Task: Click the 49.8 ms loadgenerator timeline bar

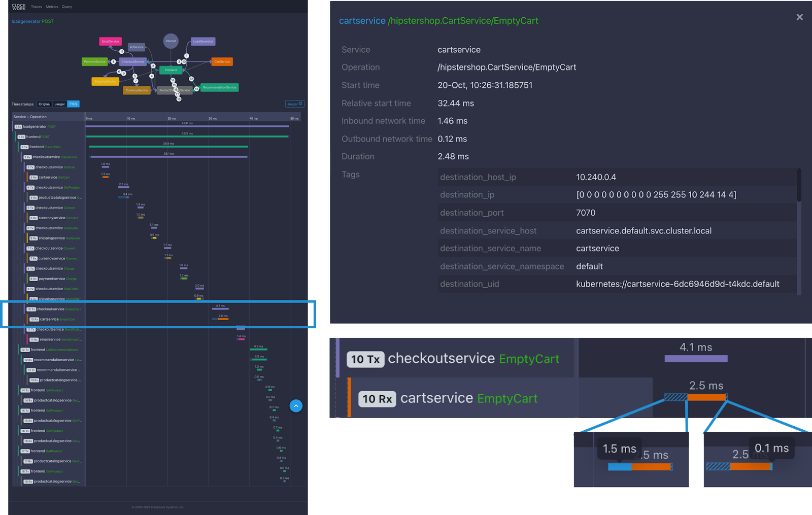Action: click(187, 126)
